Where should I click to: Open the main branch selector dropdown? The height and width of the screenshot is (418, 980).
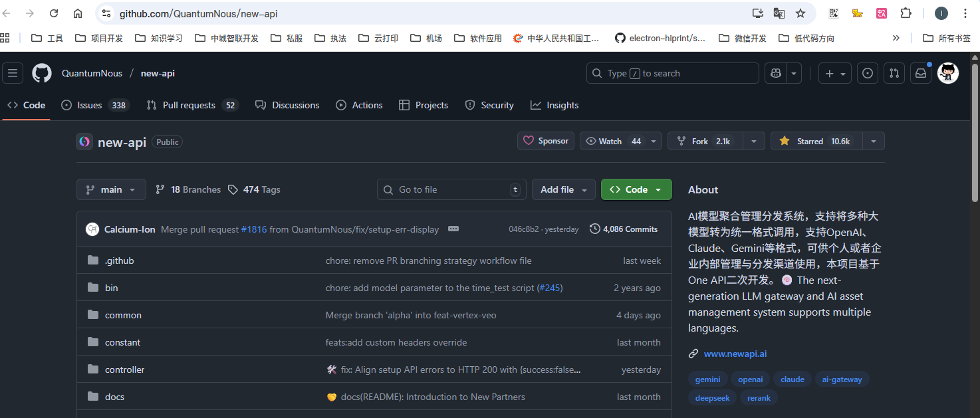pyautogui.click(x=111, y=189)
